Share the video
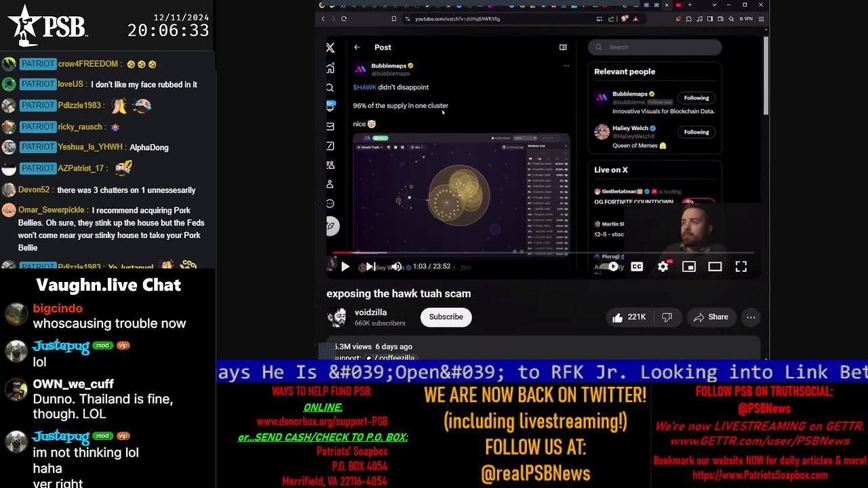Screen dimensions: 868x488 [x=711, y=317]
